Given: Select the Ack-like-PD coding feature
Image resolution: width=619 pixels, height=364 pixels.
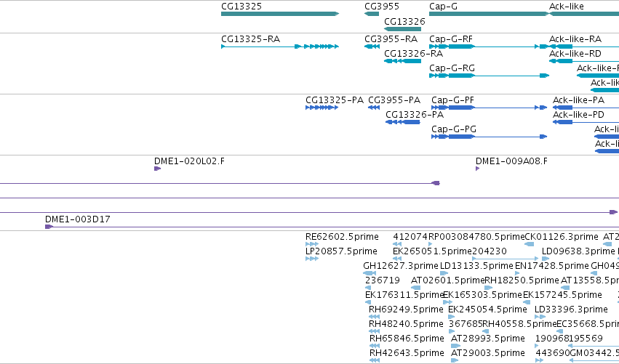Looking at the screenshot, I should [x=586, y=122].
